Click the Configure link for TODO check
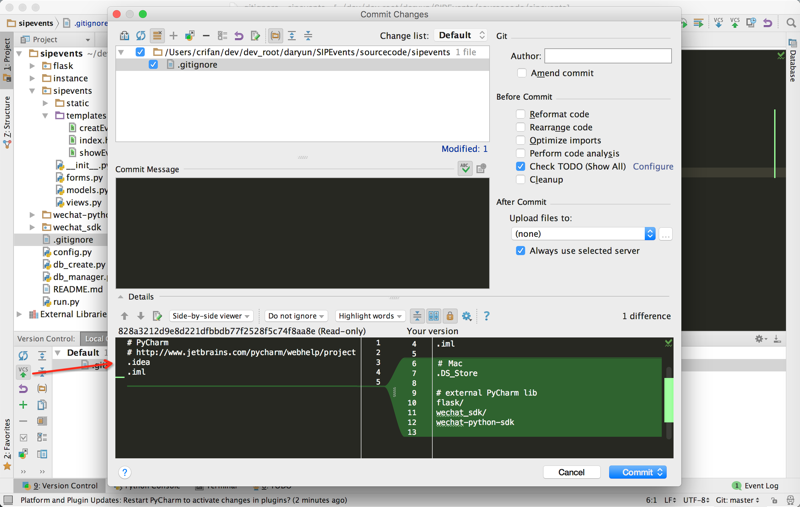Image resolution: width=800 pixels, height=507 pixels. coord(653,167)
